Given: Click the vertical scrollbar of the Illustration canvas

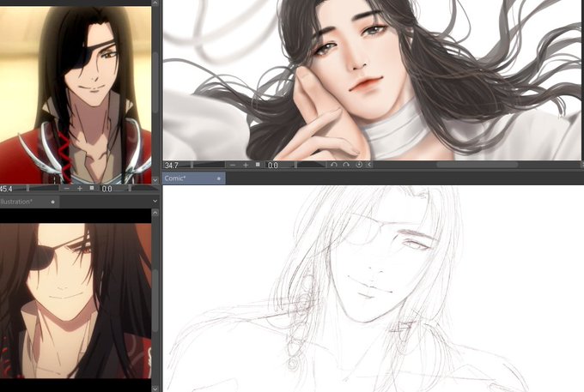Looking at the screenshot, I should pyautogui.click(x=155, y=300).
